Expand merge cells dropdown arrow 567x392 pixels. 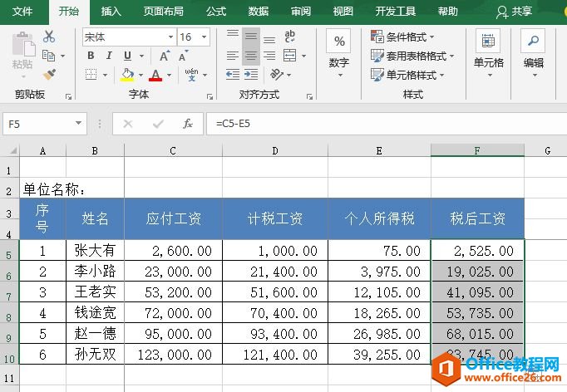(303, 56)
